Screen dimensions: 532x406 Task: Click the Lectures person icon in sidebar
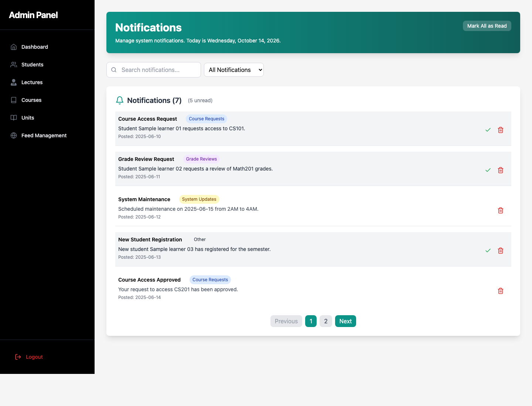tap(14, 82)
